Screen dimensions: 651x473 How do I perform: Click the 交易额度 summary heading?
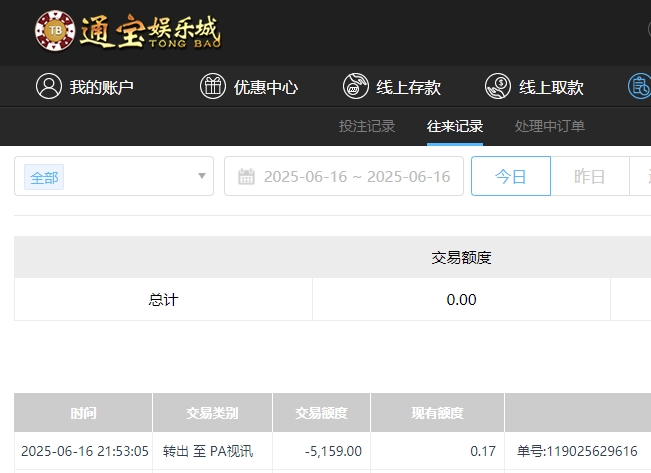(x=461, y=258)
